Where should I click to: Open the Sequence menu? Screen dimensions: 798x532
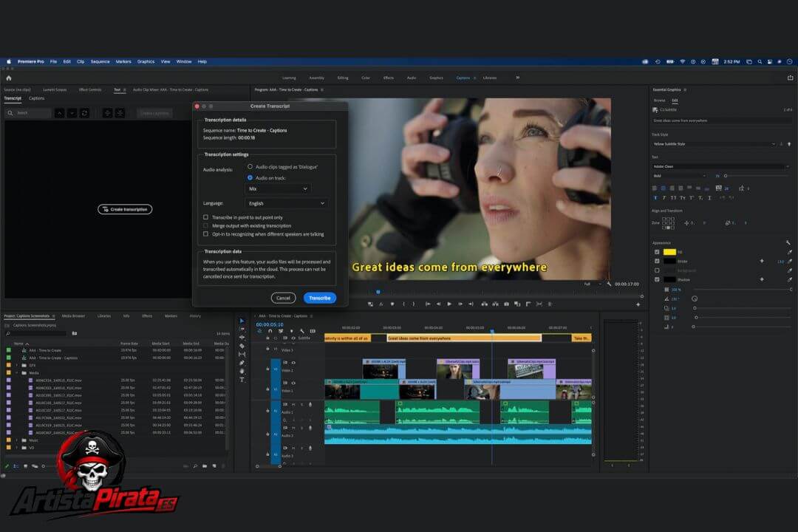point(100,61)
